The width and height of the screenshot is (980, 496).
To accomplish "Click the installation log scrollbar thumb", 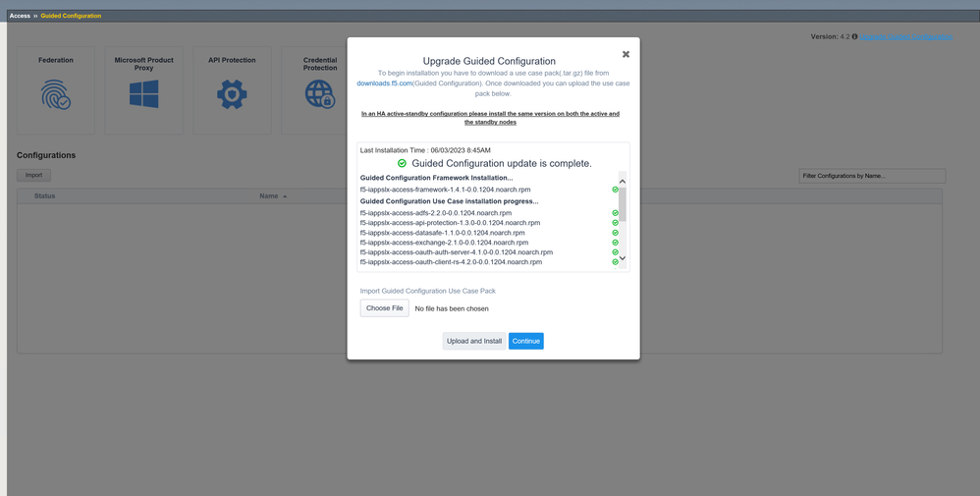I will pyautogui.click(x=622, y=203).
